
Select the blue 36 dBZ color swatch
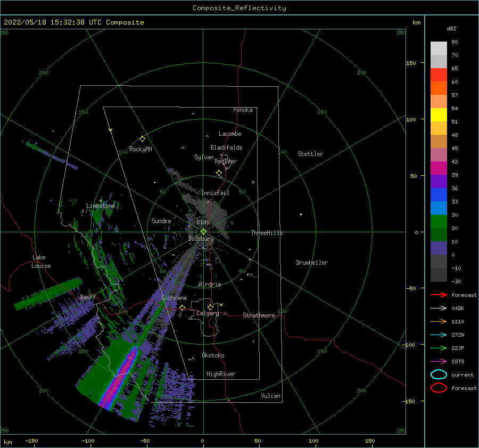[439, 194]
